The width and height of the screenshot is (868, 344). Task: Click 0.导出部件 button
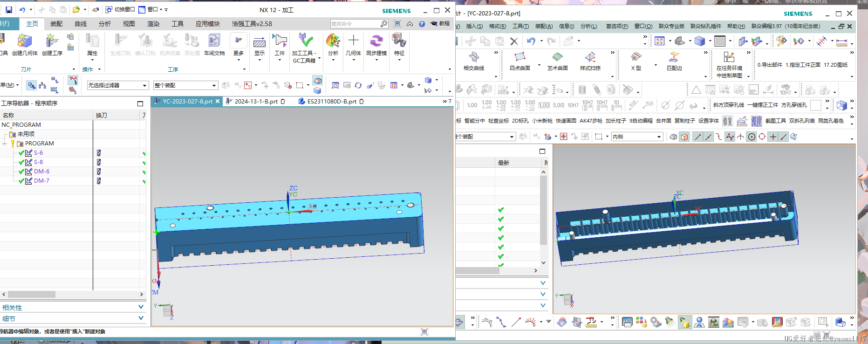pos(770,65)
